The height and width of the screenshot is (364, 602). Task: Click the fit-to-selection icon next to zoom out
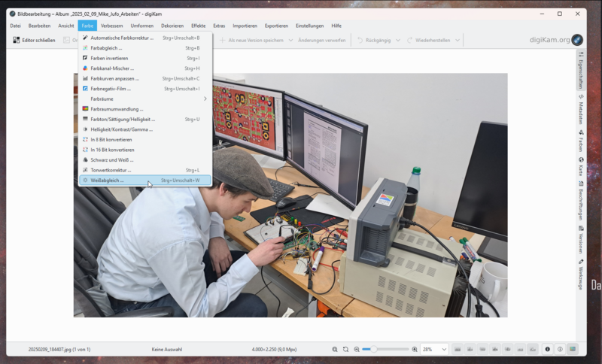coord(345,350)
